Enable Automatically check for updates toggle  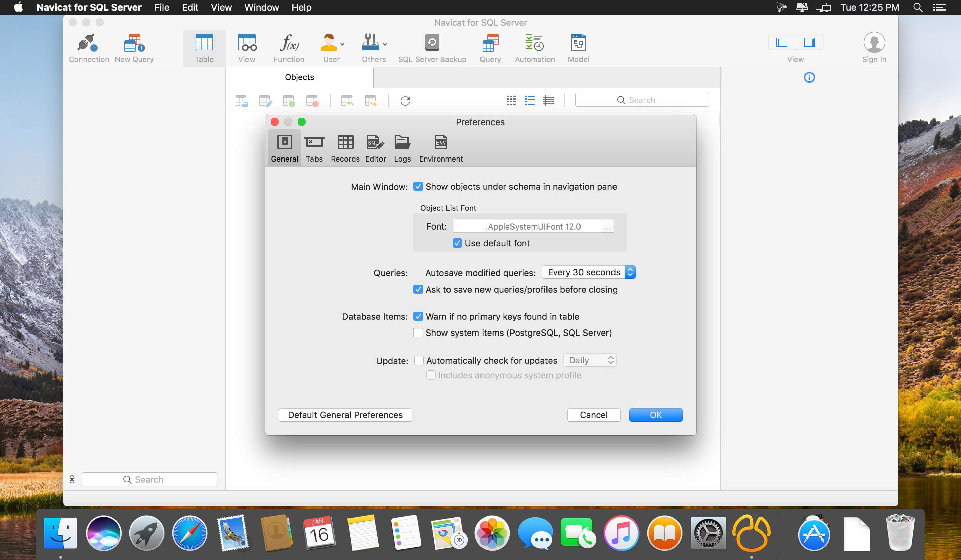click(418, 360)
